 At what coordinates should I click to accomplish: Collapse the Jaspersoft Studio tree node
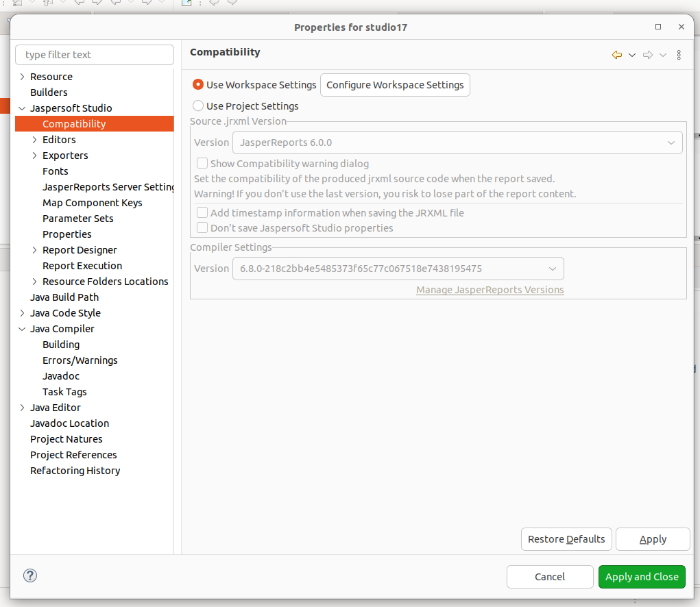click(x=23, y=108)
